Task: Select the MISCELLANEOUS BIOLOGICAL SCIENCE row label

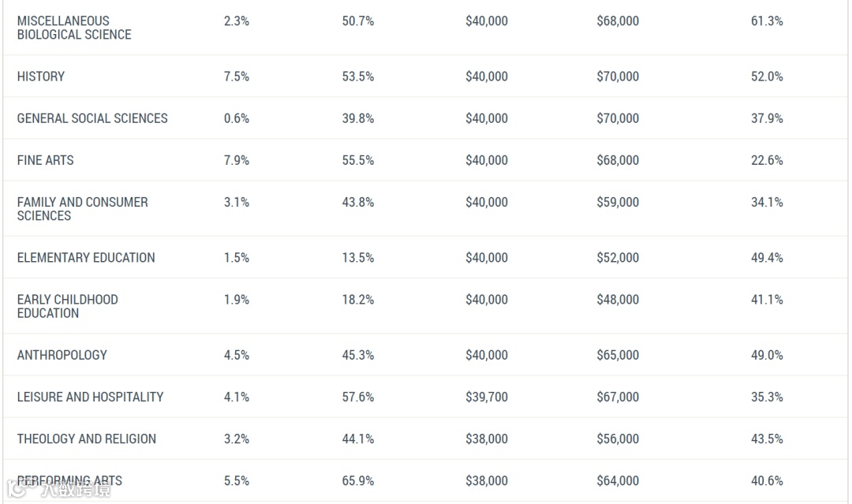Action: click(x=74, y=28)
